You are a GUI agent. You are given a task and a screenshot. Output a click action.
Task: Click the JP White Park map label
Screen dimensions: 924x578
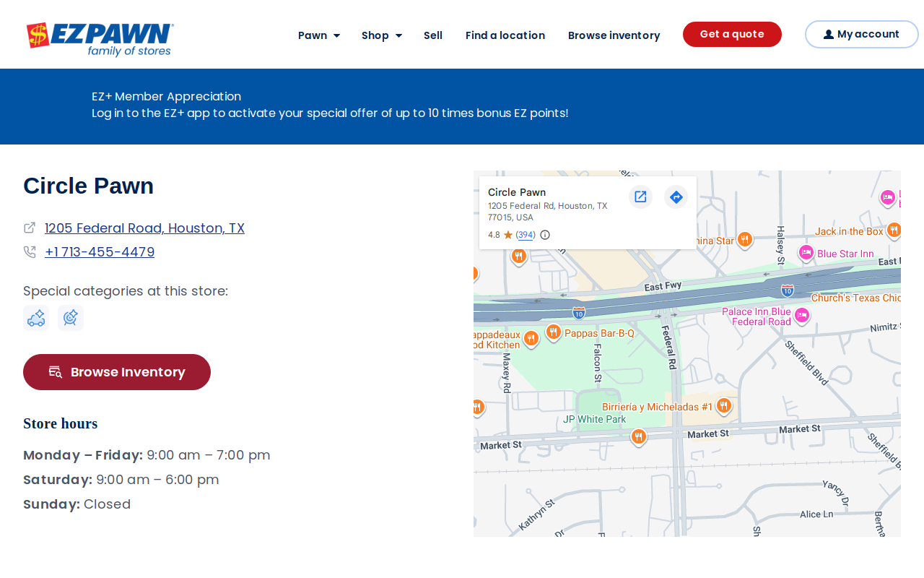tap(595, 419)
